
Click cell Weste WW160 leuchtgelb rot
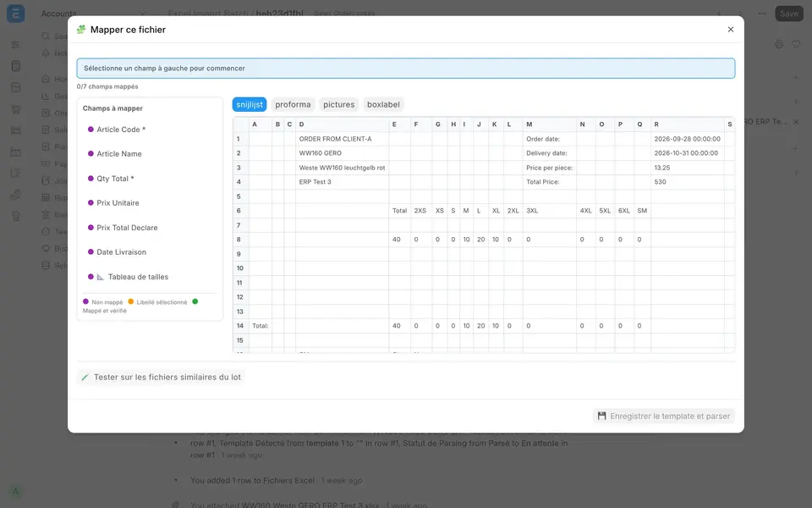pos(343,168)
